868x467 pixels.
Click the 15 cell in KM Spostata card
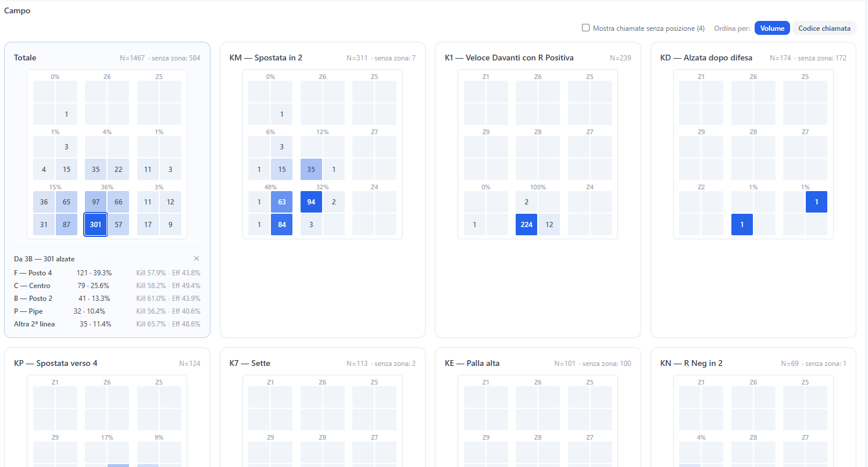(282, 170)
